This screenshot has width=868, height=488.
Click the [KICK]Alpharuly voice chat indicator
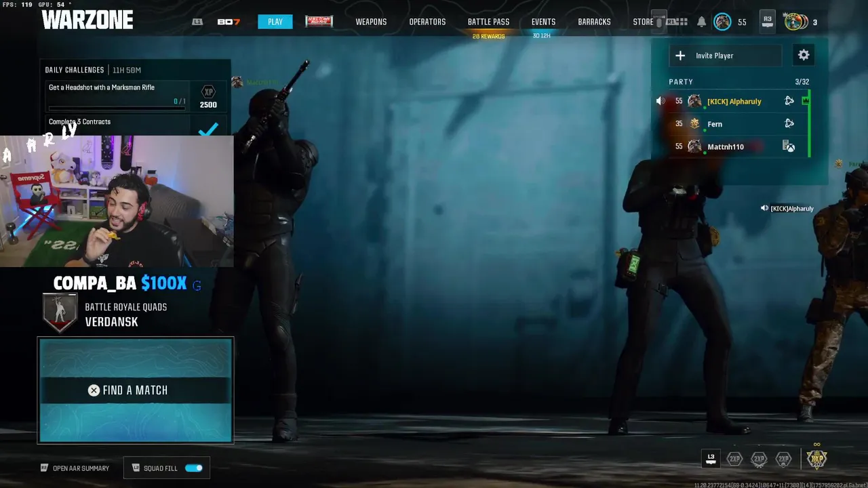[787, 208]
